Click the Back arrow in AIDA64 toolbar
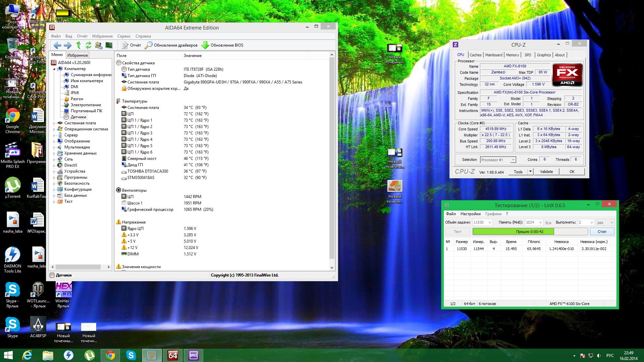 (x=57, y=45)
